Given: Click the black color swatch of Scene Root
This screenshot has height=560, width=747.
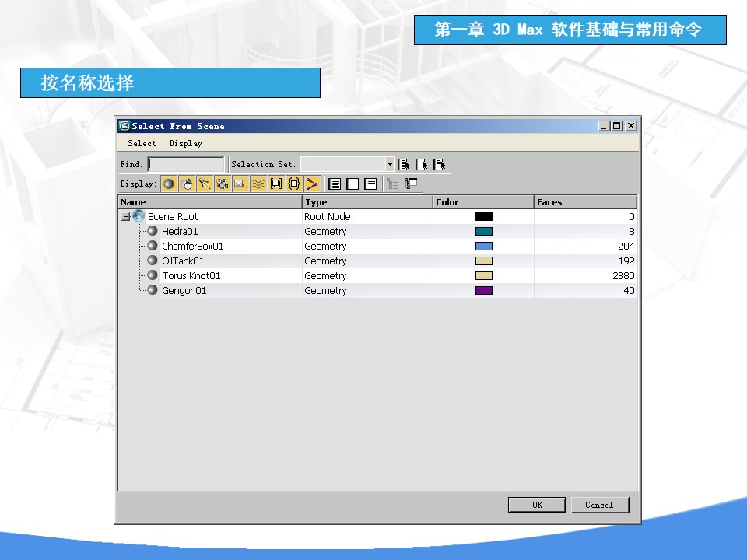Looking at the screenshot, I should (484, 217).
